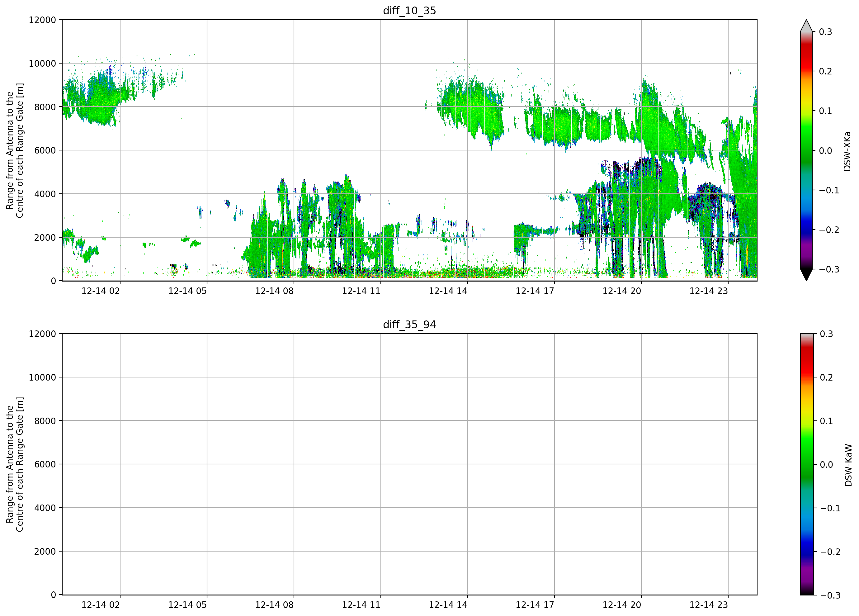The image size is (859, 616).
Task: Click "12-14 02" tick under diff_35_94 plot
Action: (101, 605)
